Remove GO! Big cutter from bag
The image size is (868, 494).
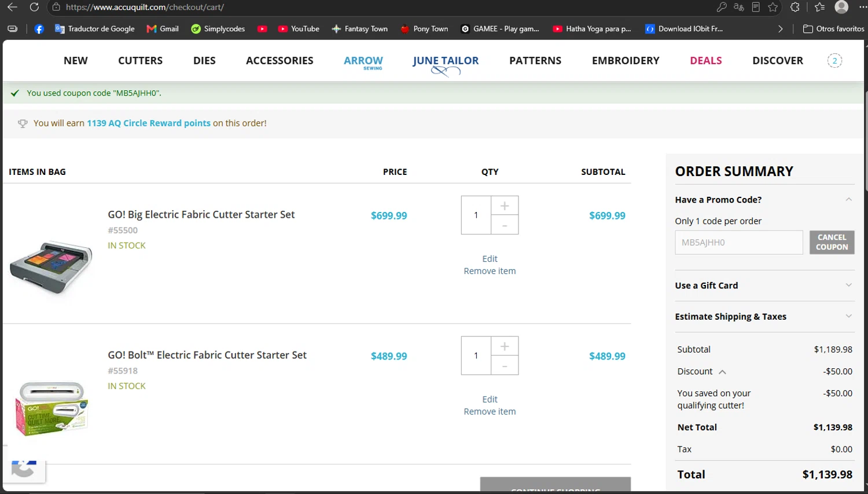point(490,271)
